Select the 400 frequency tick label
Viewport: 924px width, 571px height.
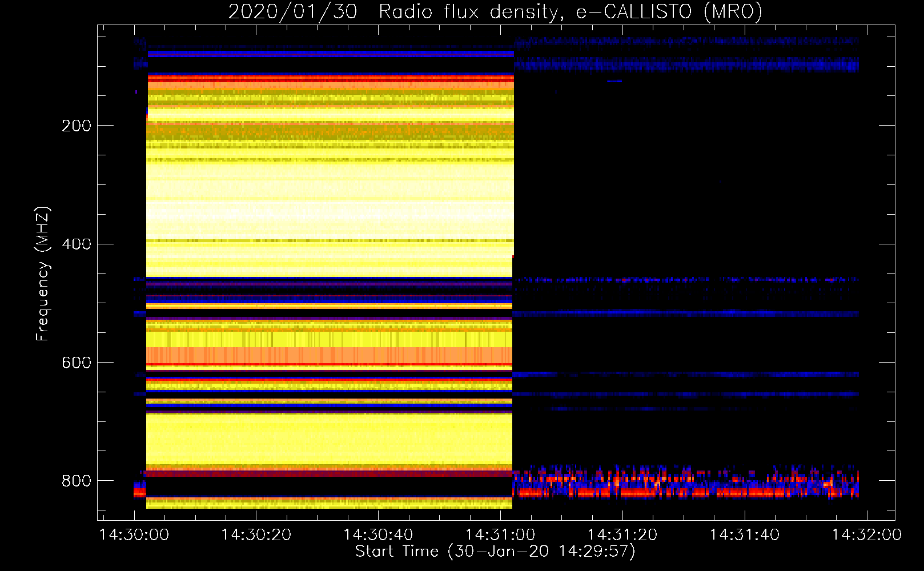pos(77,244)
